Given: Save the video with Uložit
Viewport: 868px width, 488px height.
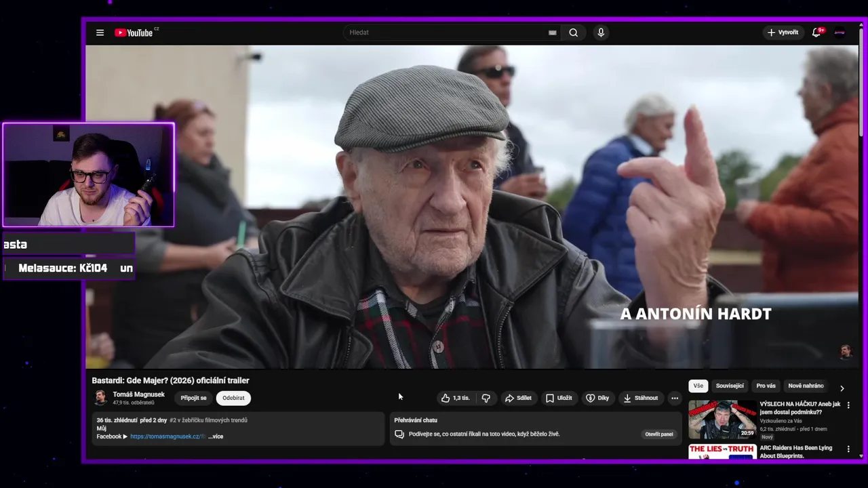Looking at the screenshot, I should (559, 398).
